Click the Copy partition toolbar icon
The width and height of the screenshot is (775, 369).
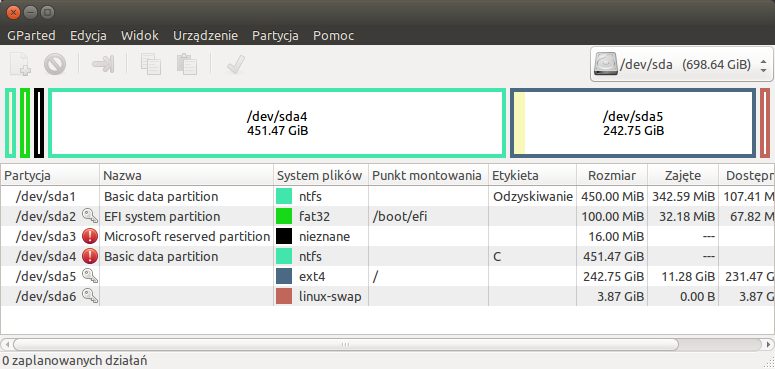pos(150,64)
